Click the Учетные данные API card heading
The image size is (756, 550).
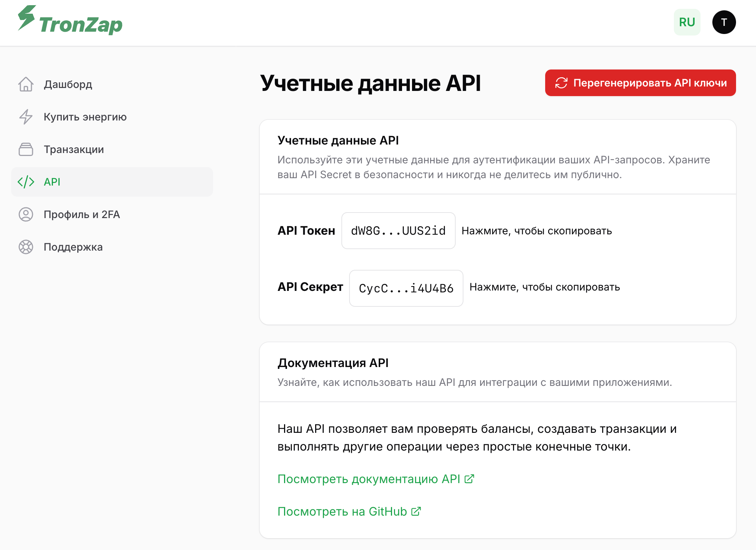click(x=338, y=140)
